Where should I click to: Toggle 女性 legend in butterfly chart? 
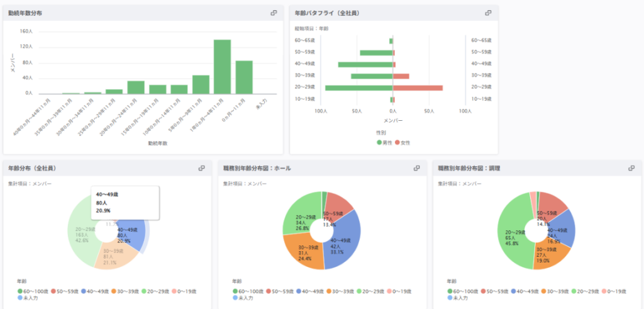coord(402,143)
